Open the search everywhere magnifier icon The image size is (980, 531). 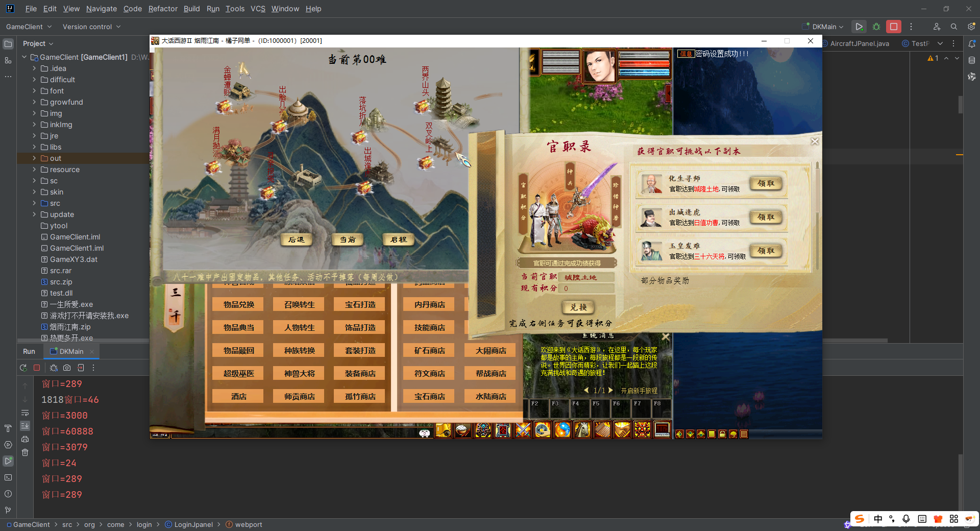[x=953, y=27]
